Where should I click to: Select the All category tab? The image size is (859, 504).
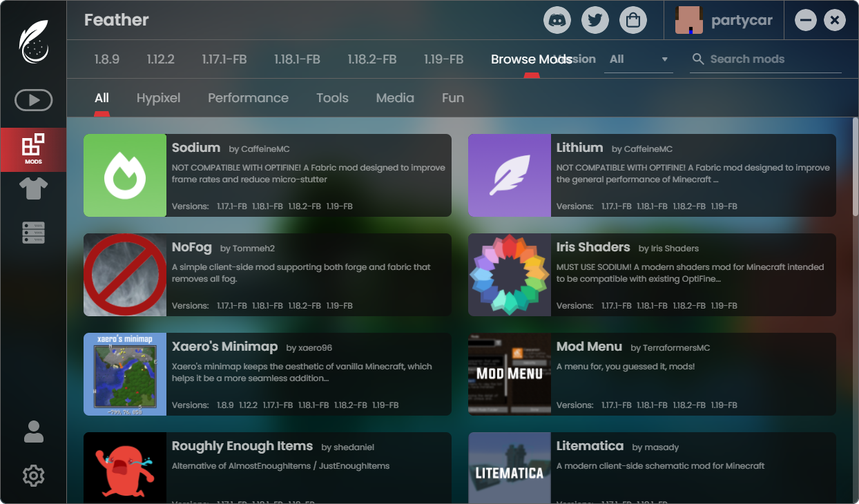pyautogui.click(x=102, y=98)
